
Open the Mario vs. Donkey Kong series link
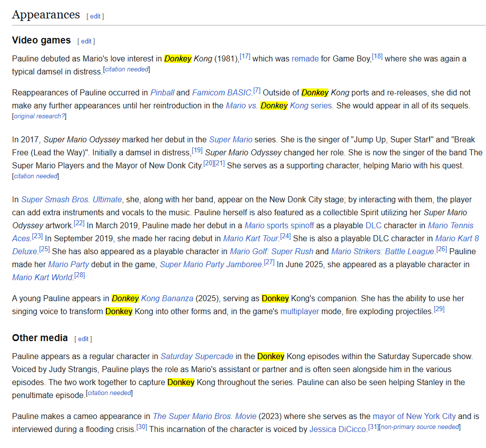click(x=279, y=106)
